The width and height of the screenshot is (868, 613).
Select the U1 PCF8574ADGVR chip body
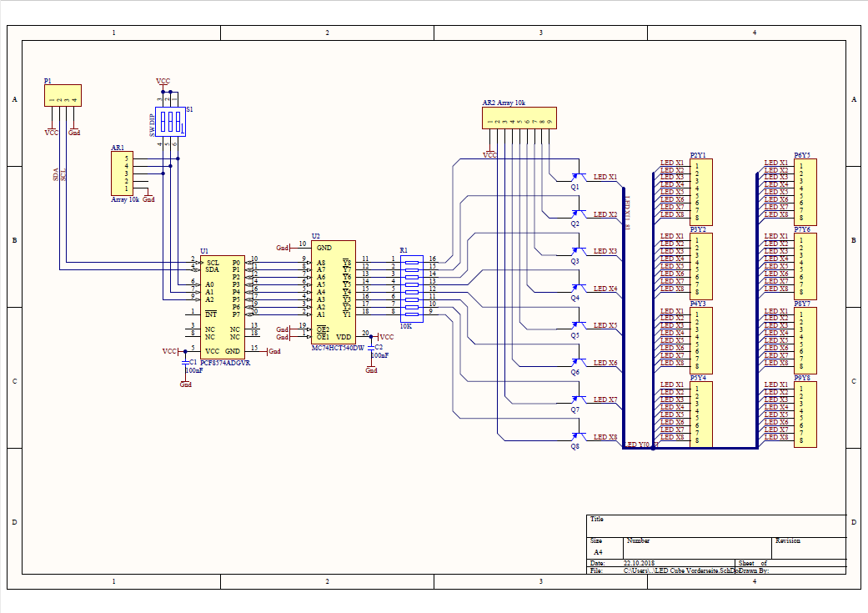click(223, 307)
